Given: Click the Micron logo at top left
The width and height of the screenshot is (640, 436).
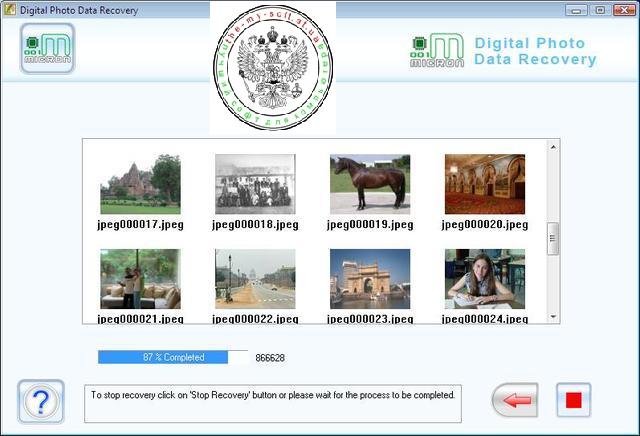Looking at the screenshot, I should click(47, 48).
